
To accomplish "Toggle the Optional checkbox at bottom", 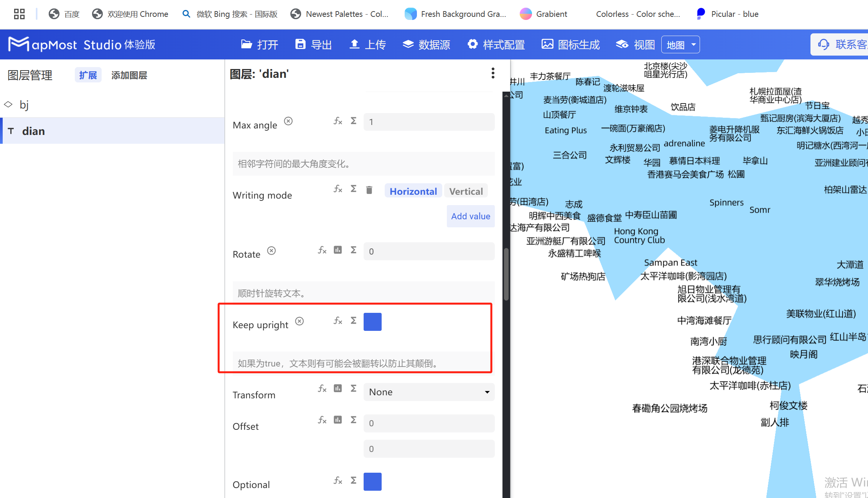I will (372, 482).
